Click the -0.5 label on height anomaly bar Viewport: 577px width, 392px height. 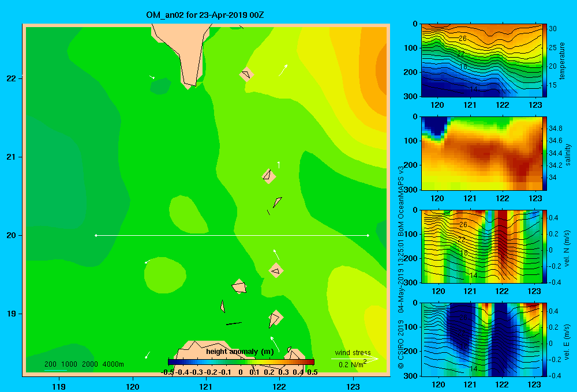pos(167,372)
